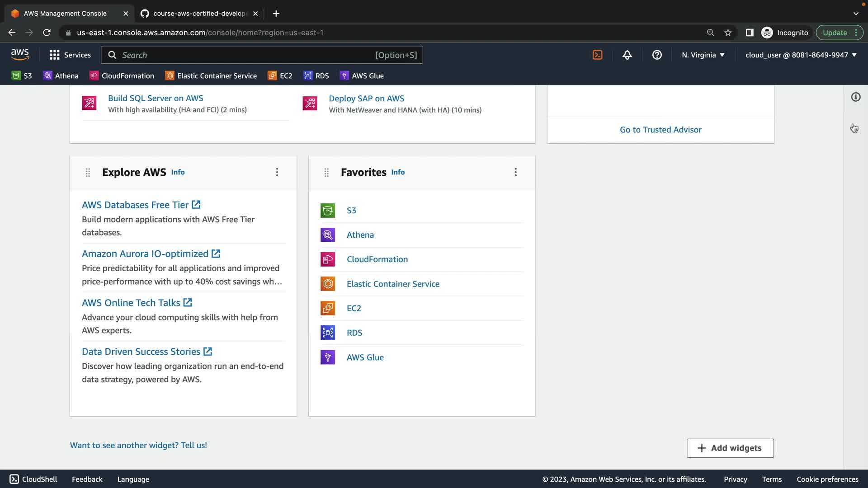The width and height of the screenshot is (868, 488).
Task: Click the Athena icon in Favorites widget
Action: [x=328, y=235]
